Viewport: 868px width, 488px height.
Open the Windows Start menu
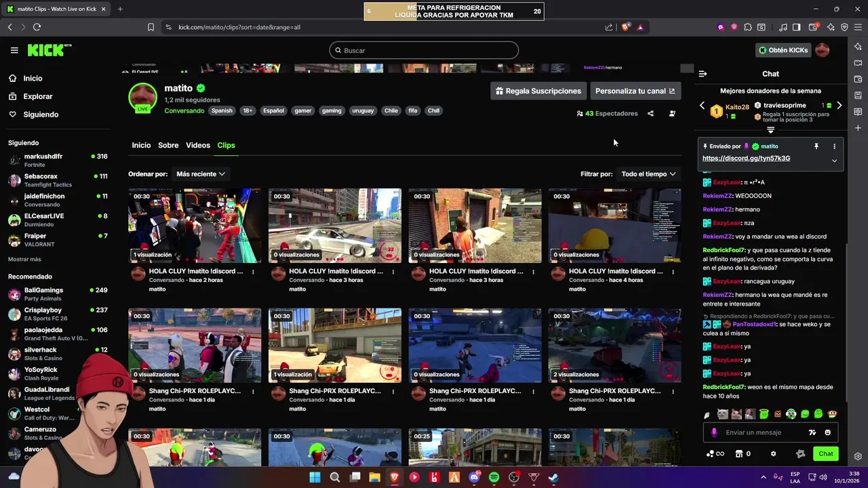[315, 477]
